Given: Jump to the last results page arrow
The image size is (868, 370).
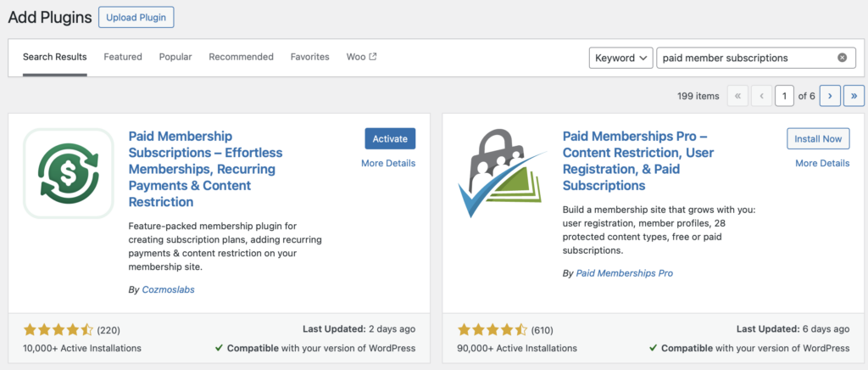Looking at the screenshot, I should pos(854,96).
